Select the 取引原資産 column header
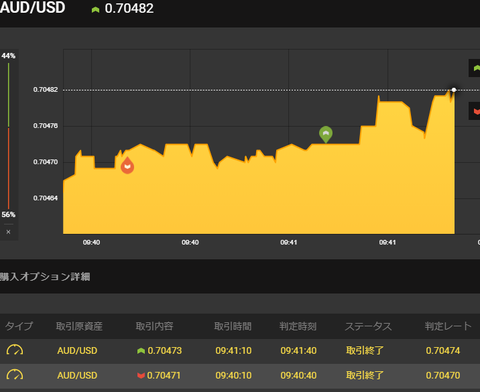This screenshot has height=392, width=480. 79,326
